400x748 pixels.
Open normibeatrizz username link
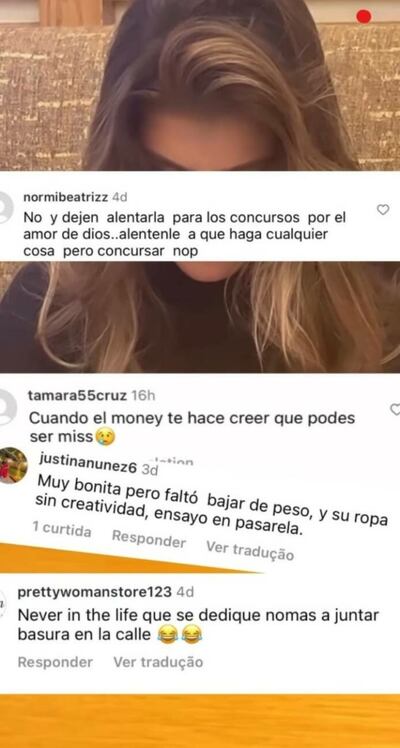coord(66,197)
